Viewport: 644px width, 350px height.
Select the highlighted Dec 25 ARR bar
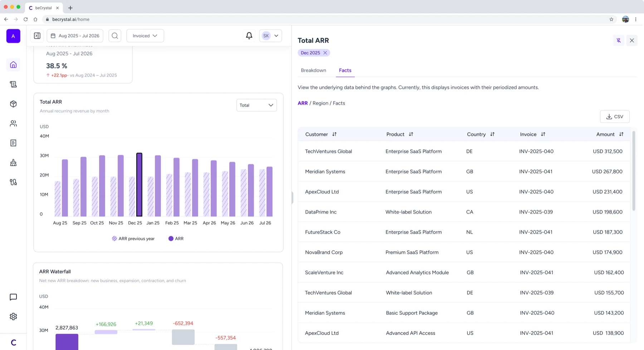[x=139, y=185]
